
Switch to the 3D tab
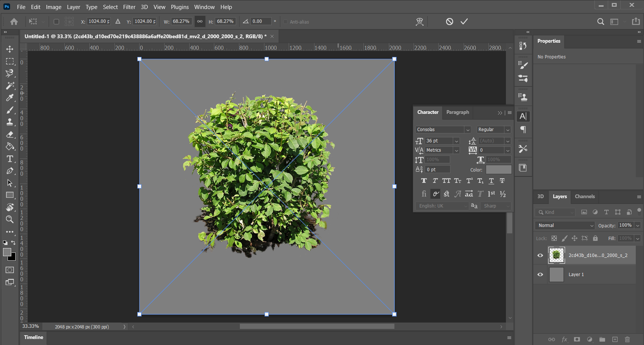tap(540, 197)
